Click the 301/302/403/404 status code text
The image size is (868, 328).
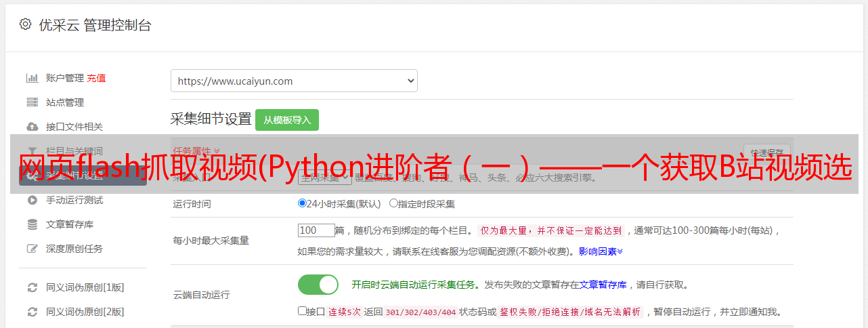click(x=420, y=312)
